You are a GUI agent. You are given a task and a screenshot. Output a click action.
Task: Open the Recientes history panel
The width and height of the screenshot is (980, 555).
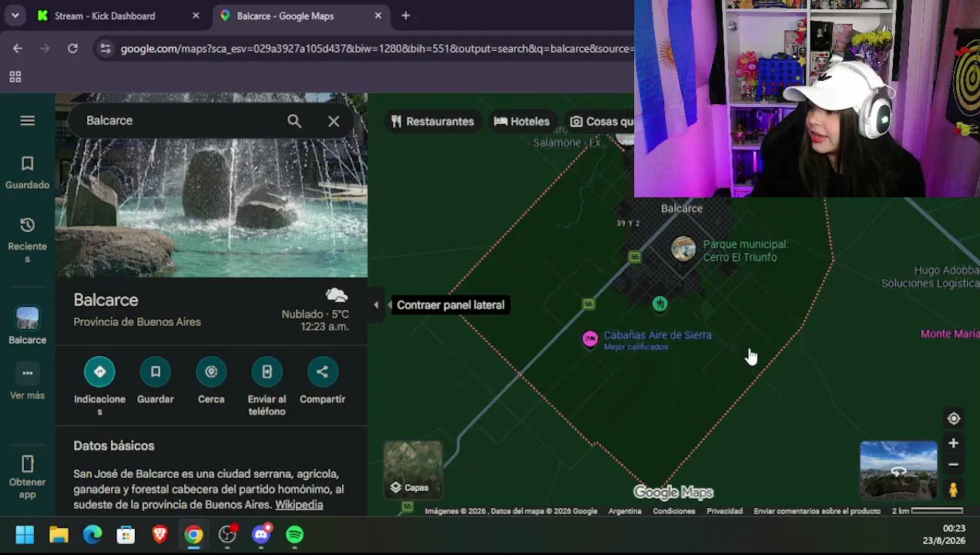(27, 240)
